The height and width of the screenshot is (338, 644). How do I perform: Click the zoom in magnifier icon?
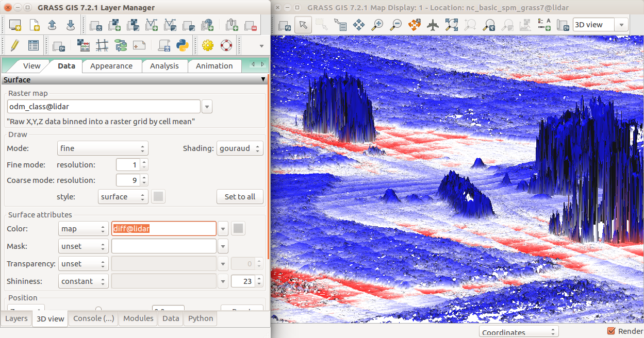[x=377, y=25]
